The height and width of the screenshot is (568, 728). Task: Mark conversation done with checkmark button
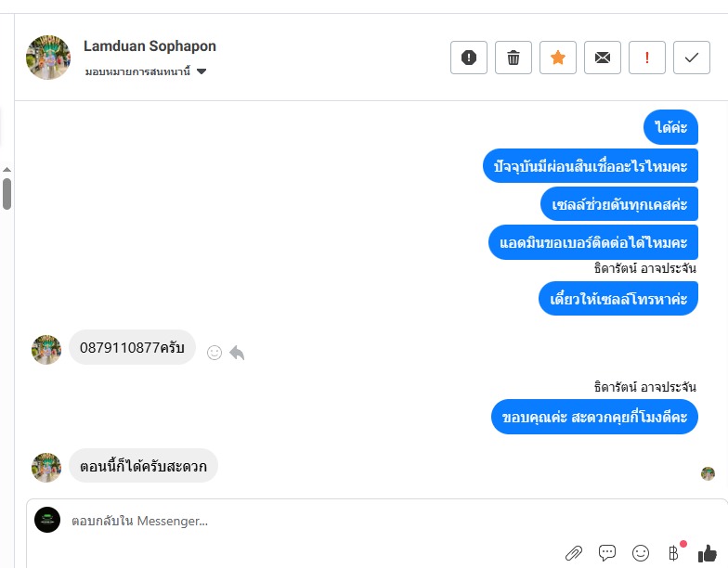click(x=691, y=58)
